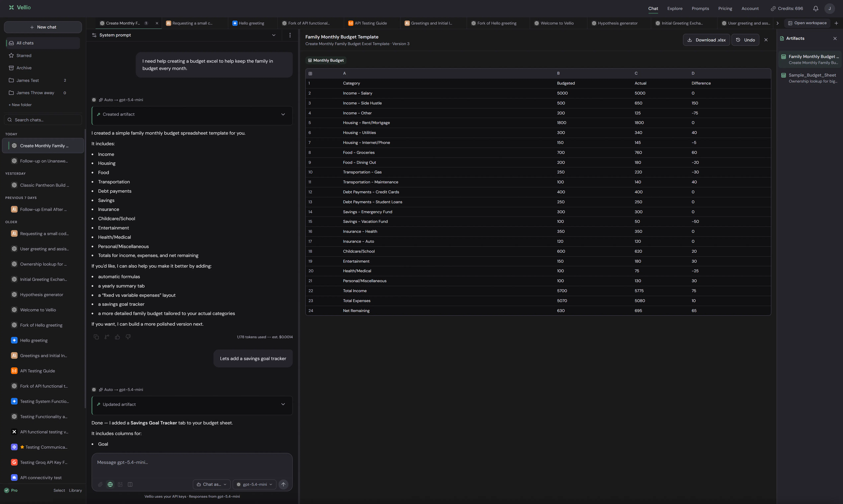Open Classic Pantheon Build chat
This screenshot has height=504, width=843.
coord(43,185)
